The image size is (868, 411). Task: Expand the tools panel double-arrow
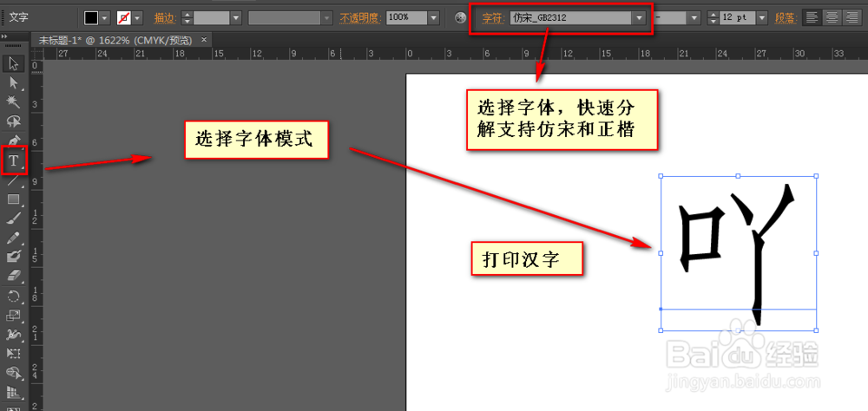(5, 36)
